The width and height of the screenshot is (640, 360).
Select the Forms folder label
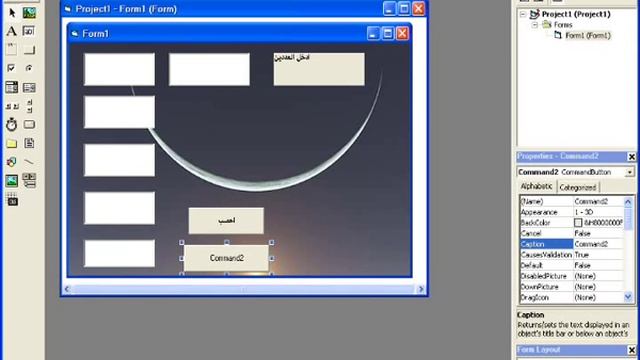tap(563, 25)
